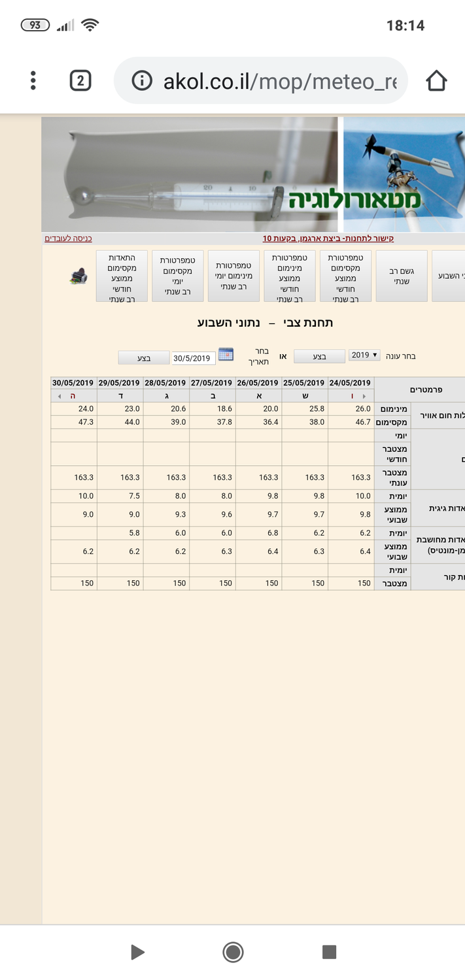Open the גשם רב שנתי tab

pos(402,276)
